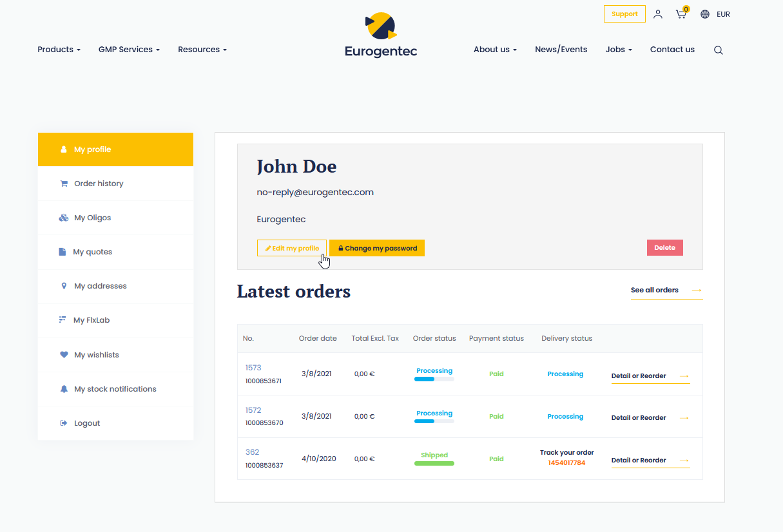Select Logout in the sidebar
The image size is (783, 532).
pos(115,423)
